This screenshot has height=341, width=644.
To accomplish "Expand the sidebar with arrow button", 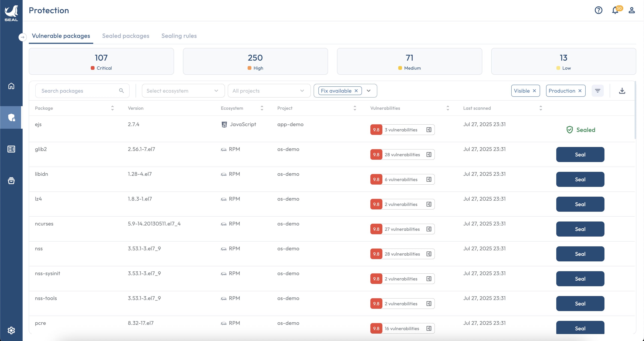I will 22,37.
